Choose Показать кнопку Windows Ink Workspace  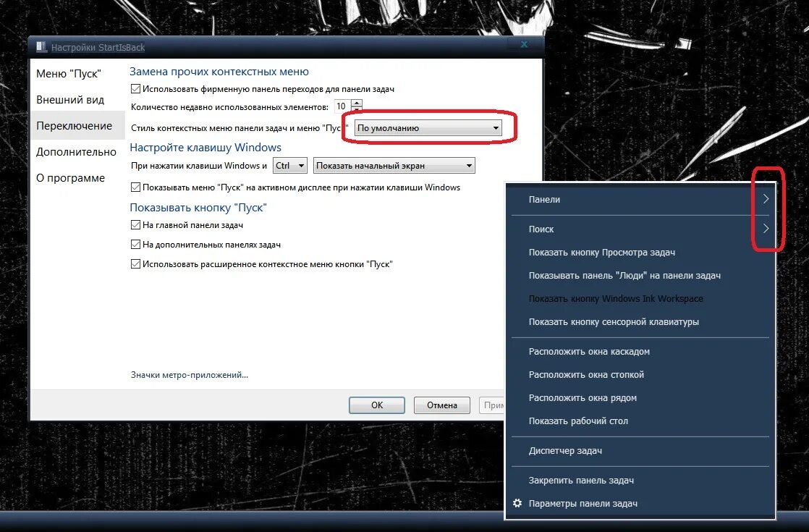pos(640,299)
